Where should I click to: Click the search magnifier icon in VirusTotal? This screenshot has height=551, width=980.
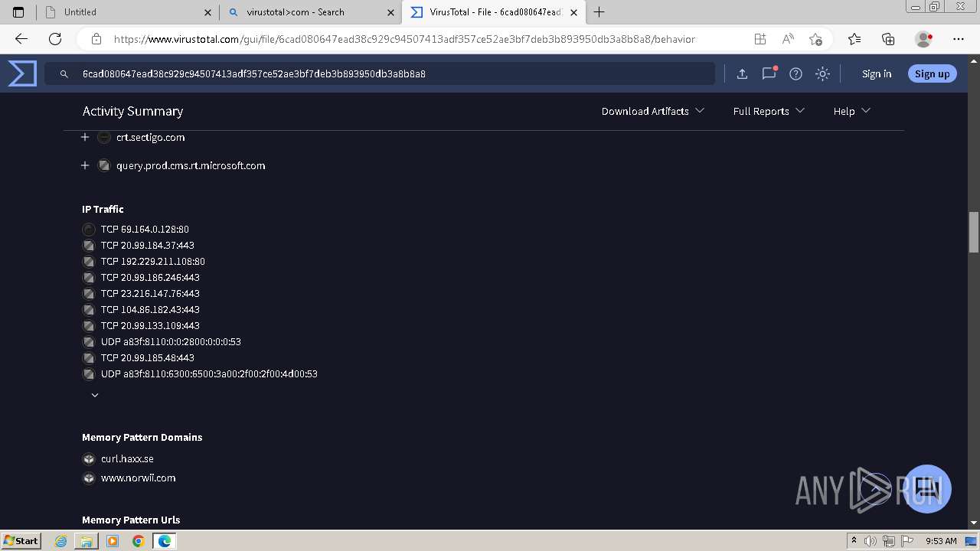(x=64, y=74)
